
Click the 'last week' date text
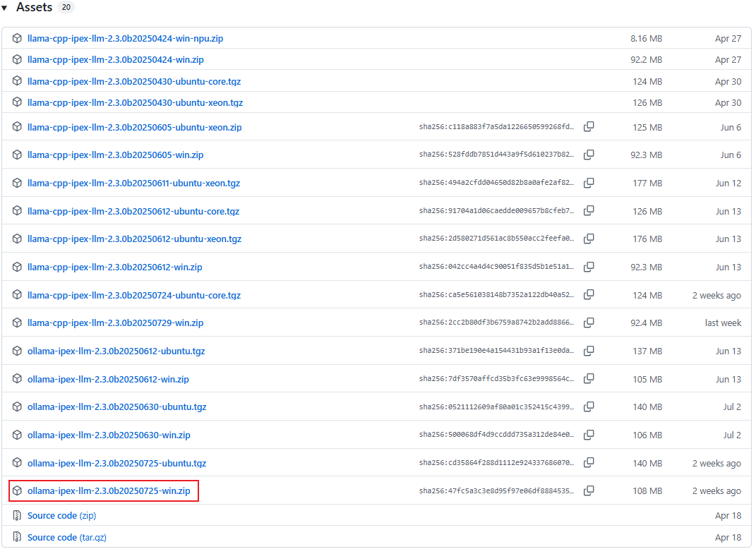point(723,323)
